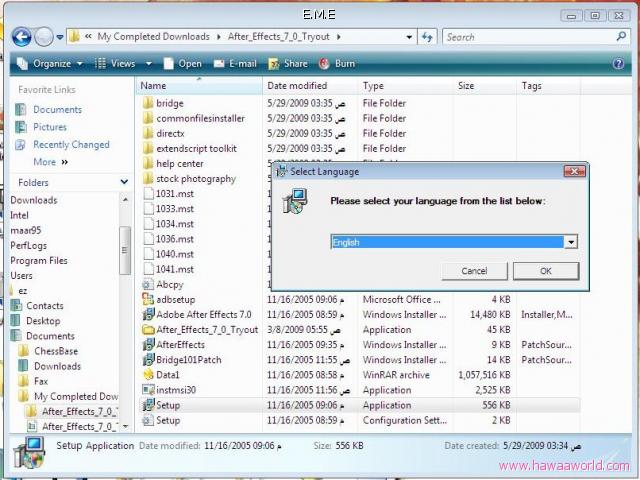
Task: Click Recently Changed in Favorite Links
Action: (71, 145)
